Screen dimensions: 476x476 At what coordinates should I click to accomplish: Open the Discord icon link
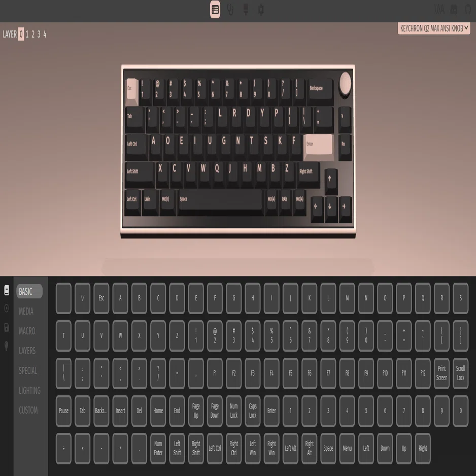click(454, 10)
